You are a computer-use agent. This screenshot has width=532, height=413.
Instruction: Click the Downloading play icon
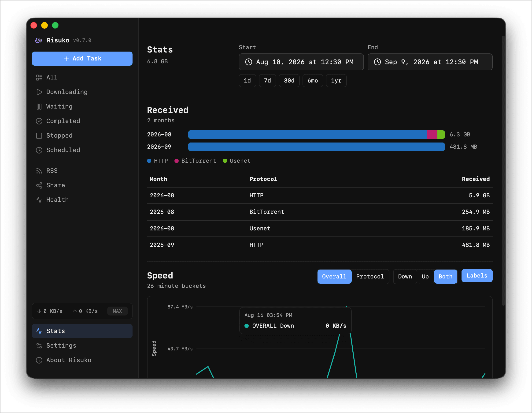39,92
